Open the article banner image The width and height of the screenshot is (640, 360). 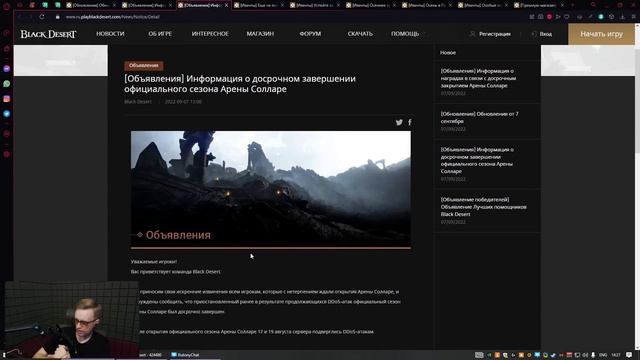(x=271, y=189)
